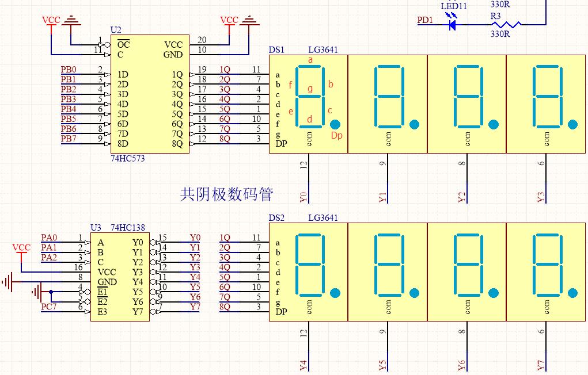Select the red 'a' segment label on DS1
Screen dimensions: 588x375
click(x=310, y=60)
